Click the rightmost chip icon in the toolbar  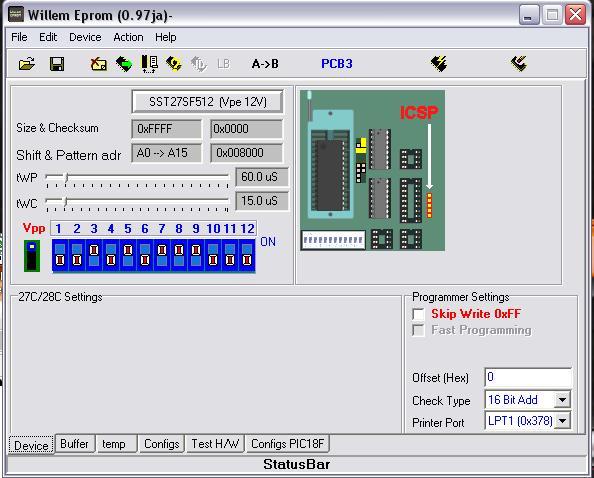click(x=519, y=64)
